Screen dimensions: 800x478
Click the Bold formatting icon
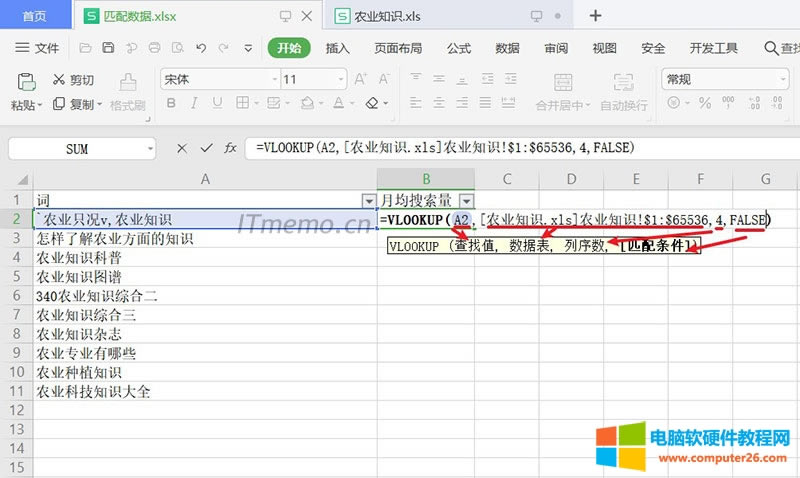[x=171, y=103]
